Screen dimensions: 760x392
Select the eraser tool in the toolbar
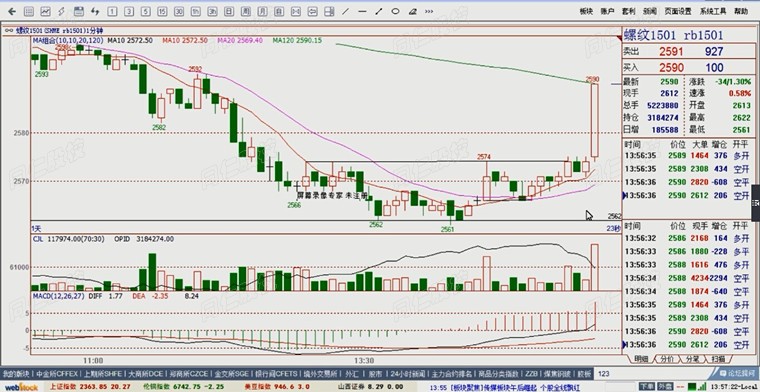(412, 11)
